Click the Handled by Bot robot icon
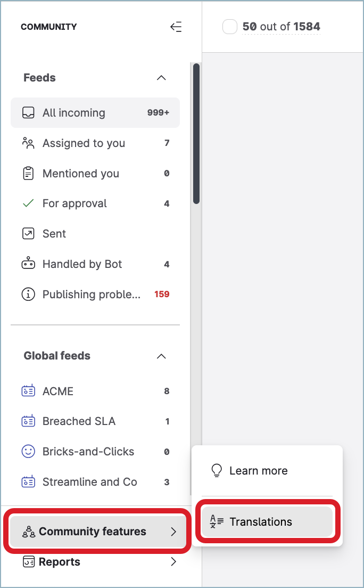Image resolution: width=364 pixels, height=588 pixels. [x=28, y=264]
